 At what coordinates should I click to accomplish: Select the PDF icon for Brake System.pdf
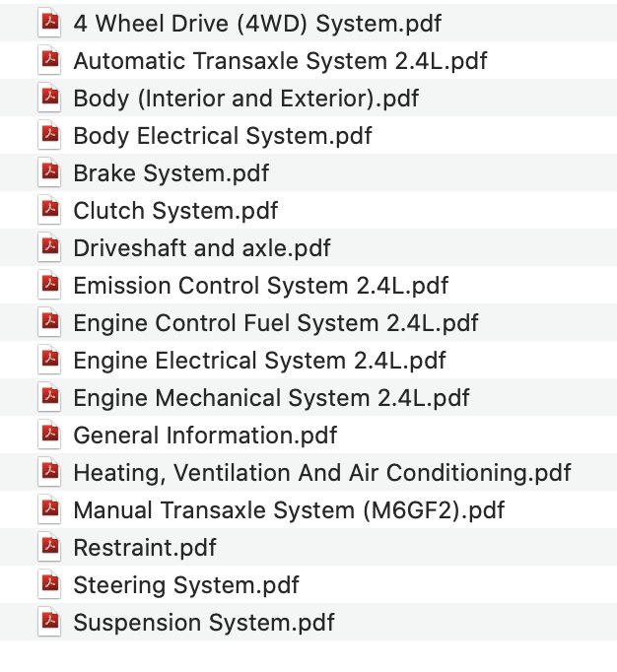pyautogui.click(x=48, y=172)
